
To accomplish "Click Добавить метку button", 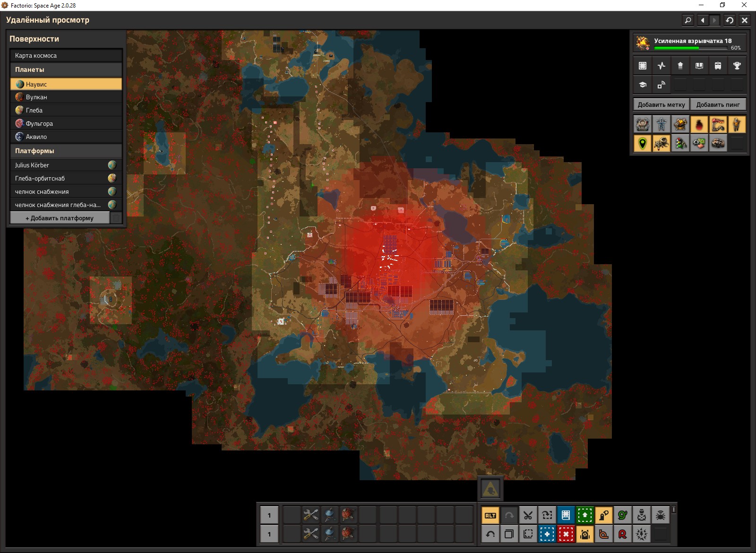I will (x=661, y=104).
